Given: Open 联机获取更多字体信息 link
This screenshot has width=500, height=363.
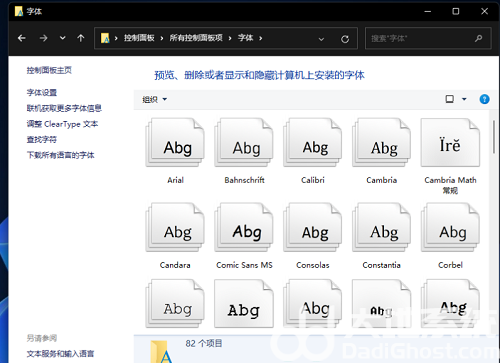Looking at the screenshot, I should tap(64, 108).
